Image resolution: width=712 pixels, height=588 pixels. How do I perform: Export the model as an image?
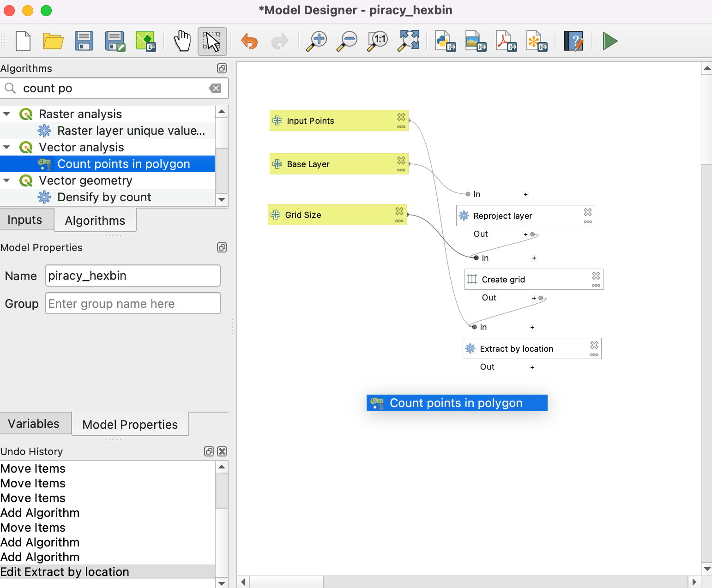pyautogui.click(x=475, y=41)
